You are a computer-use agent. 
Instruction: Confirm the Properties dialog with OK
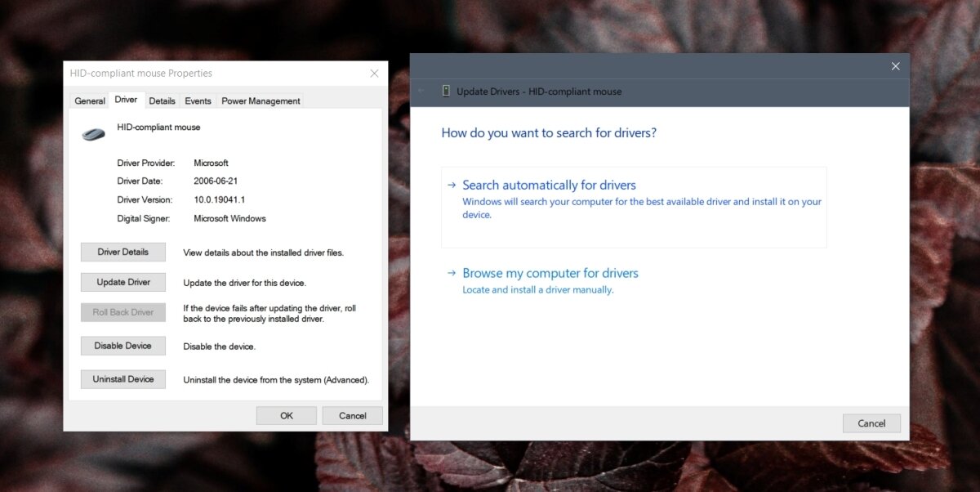click(x=286, y=415)
